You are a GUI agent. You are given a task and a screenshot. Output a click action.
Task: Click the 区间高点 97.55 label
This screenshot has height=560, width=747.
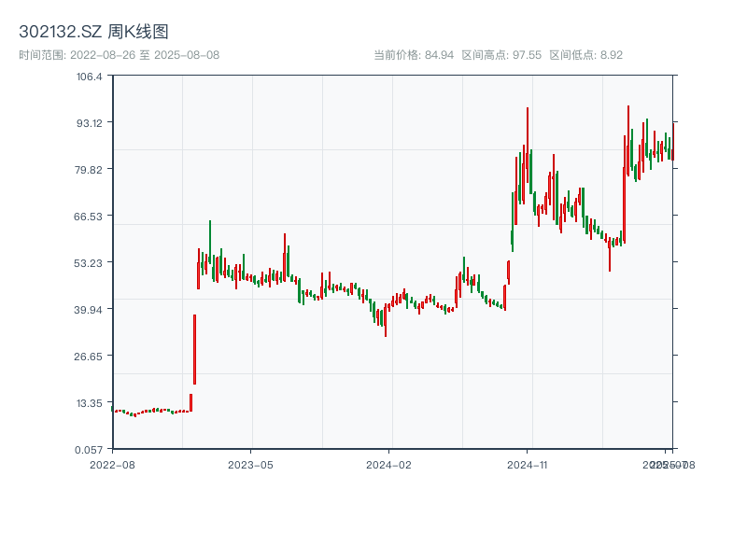501,55
